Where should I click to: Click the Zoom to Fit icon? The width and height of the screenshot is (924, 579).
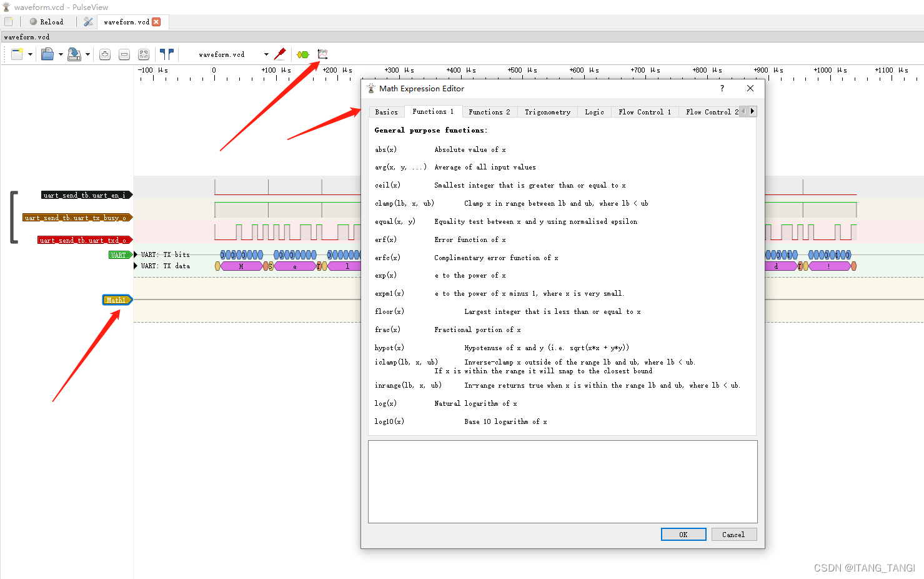tap(144, 54)
